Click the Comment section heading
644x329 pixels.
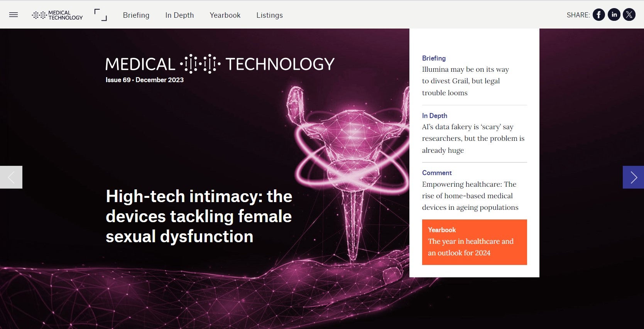[x=437, y=173]
